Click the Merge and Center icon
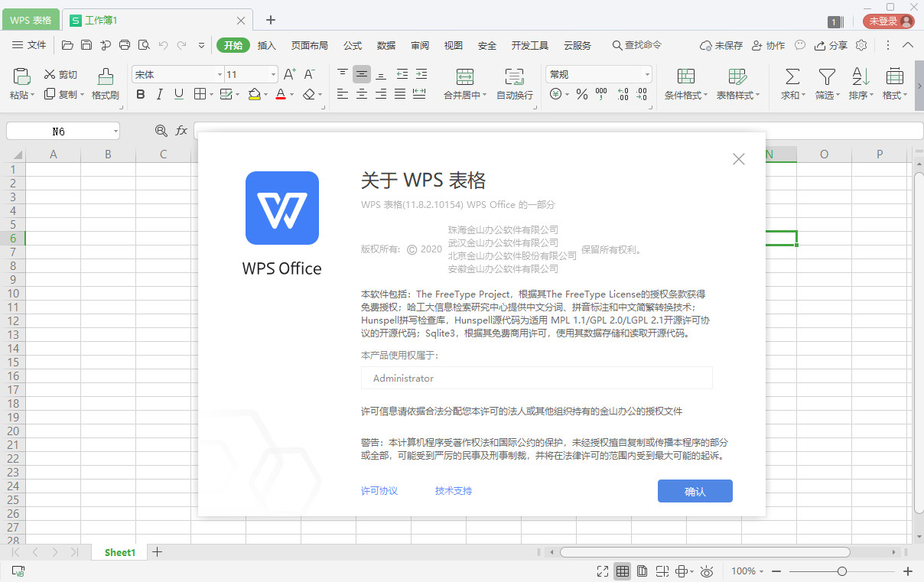The image size is (924, 582). [464, 76]
